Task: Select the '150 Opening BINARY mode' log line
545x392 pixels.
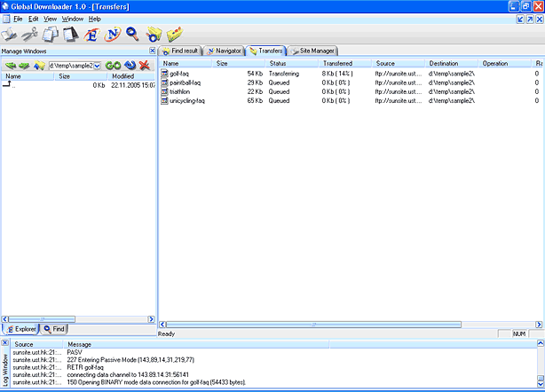Action: [156, 382]
